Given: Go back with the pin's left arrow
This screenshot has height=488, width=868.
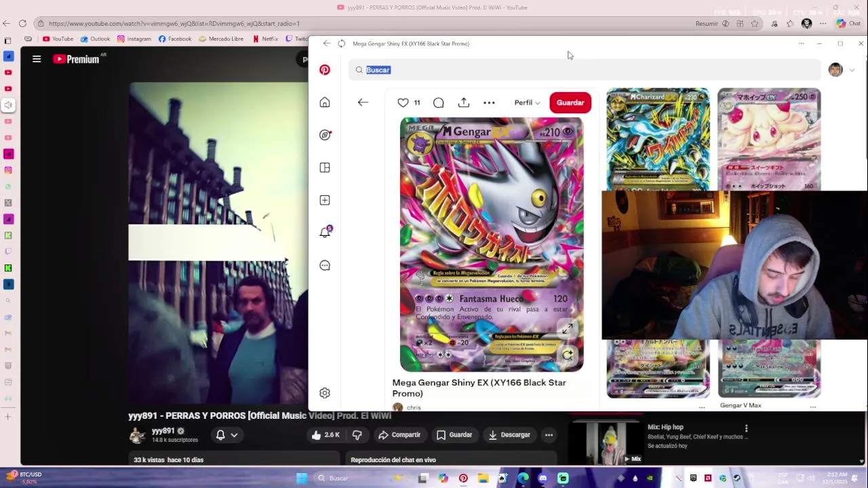Looking at the screenshot, I should (363, 102).
